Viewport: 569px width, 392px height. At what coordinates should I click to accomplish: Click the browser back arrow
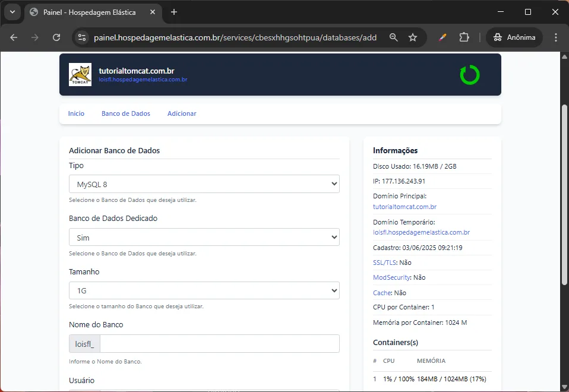(14, 37)
